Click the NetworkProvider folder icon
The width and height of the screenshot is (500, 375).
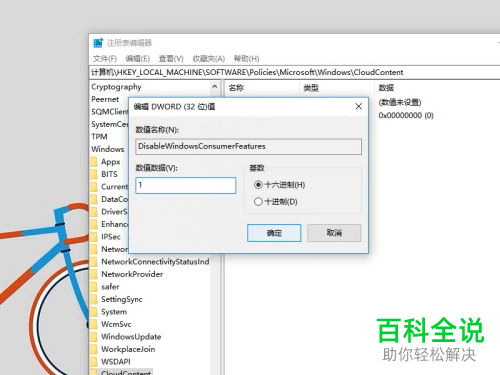coord(94,274)
